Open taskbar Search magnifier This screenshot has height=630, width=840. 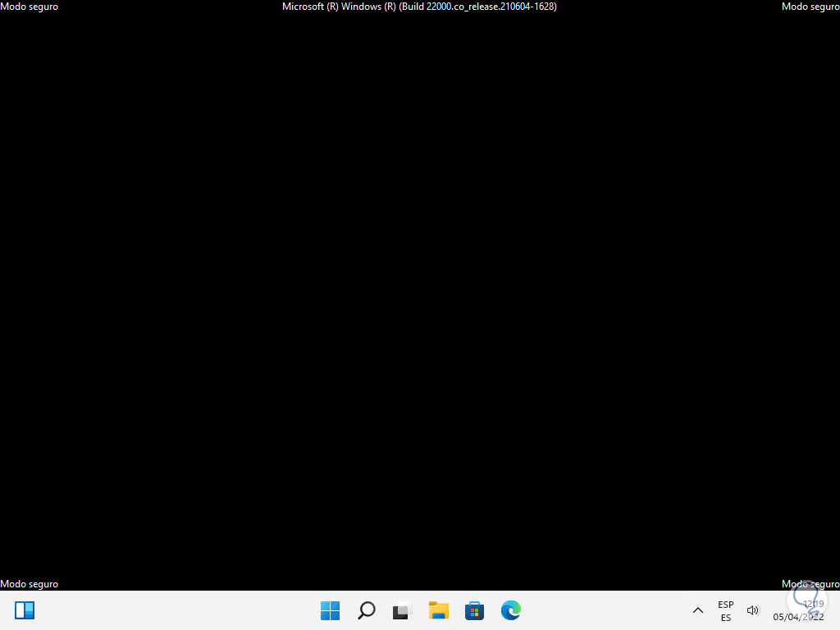(367, 610)
